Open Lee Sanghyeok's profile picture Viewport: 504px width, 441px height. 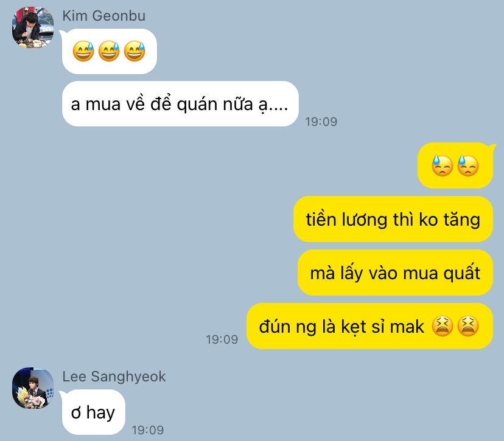(33, 388)
